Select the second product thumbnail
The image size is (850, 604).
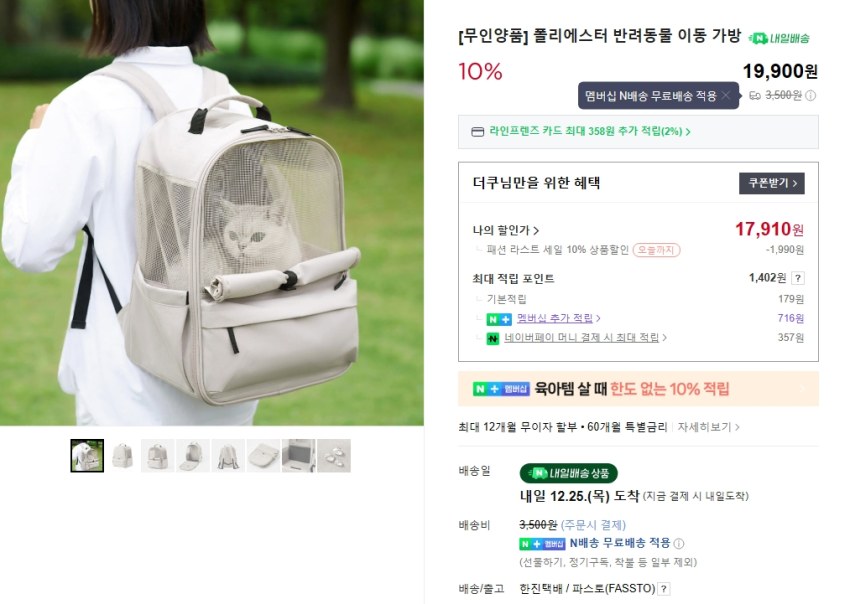(123, 455)
